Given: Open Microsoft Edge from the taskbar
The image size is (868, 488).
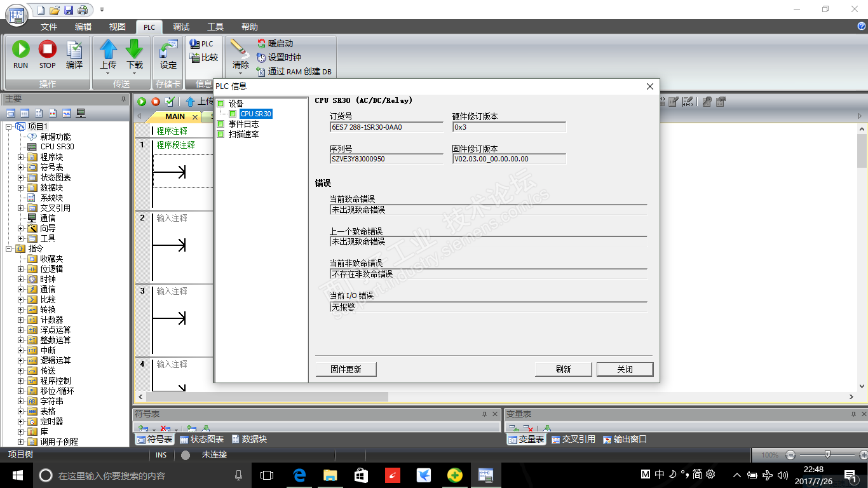Looking at the screenshot, I should 299,475.
